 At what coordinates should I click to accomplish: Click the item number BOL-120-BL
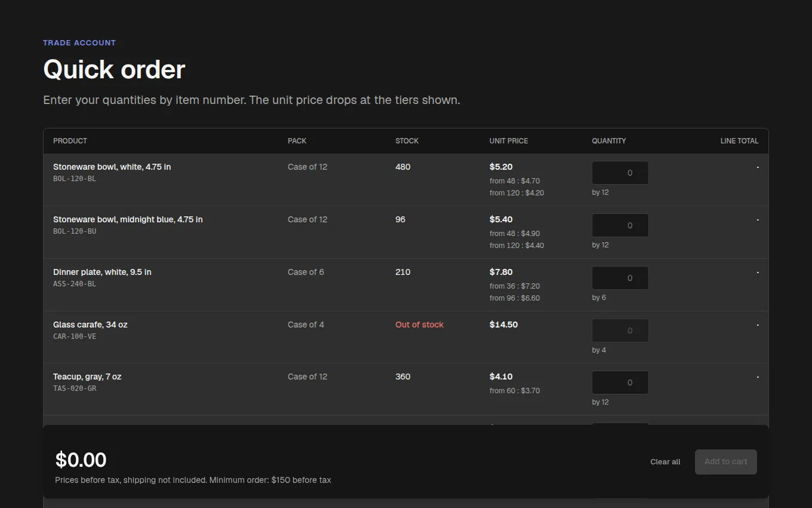(75, 179)
